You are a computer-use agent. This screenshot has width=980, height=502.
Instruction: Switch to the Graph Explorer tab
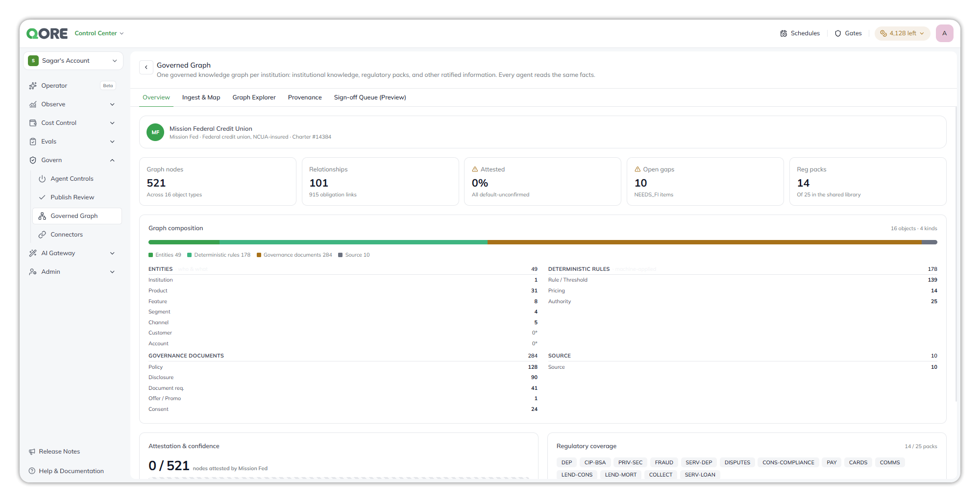pos(254,97)
